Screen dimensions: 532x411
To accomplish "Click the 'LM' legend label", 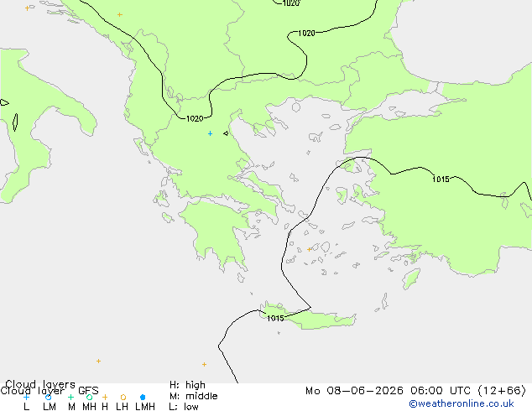I will click(x=50, y=406).
